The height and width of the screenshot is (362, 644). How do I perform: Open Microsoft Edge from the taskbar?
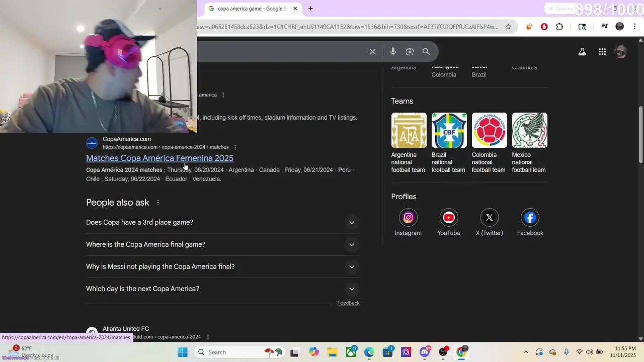point(369,352)
